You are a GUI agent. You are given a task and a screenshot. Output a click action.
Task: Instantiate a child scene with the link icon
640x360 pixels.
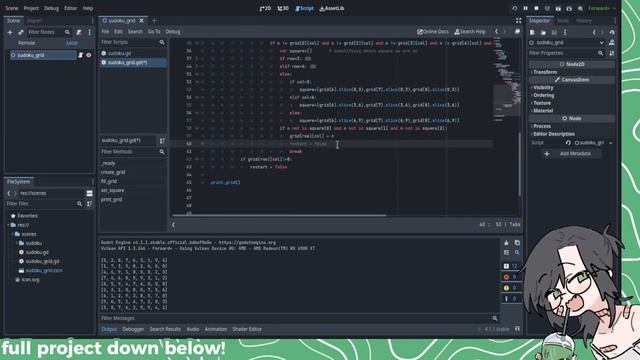(x=21, y=32)
